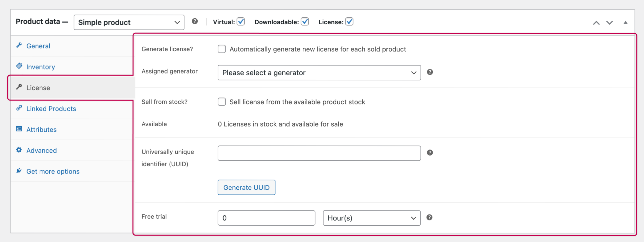Image resolution: width=644 pixels, height=242 pixels.
Task: Click the Generate UUID button
Action: click(x=246, y=187)
